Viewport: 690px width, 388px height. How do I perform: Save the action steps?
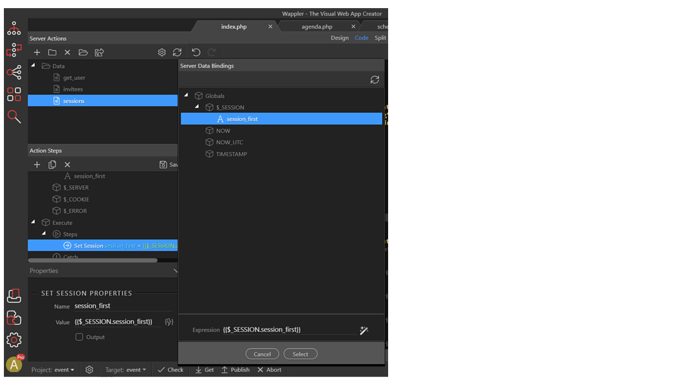coord(168,165)
